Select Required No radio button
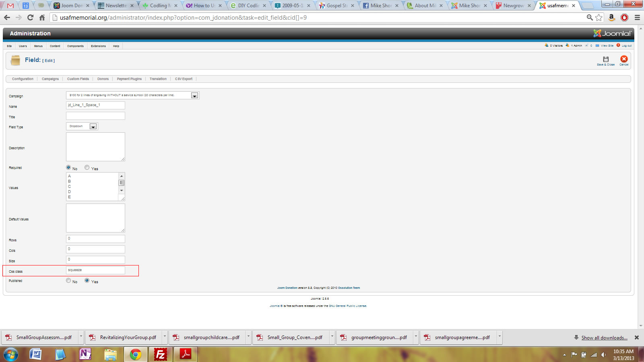 click(x=68, y=167)
